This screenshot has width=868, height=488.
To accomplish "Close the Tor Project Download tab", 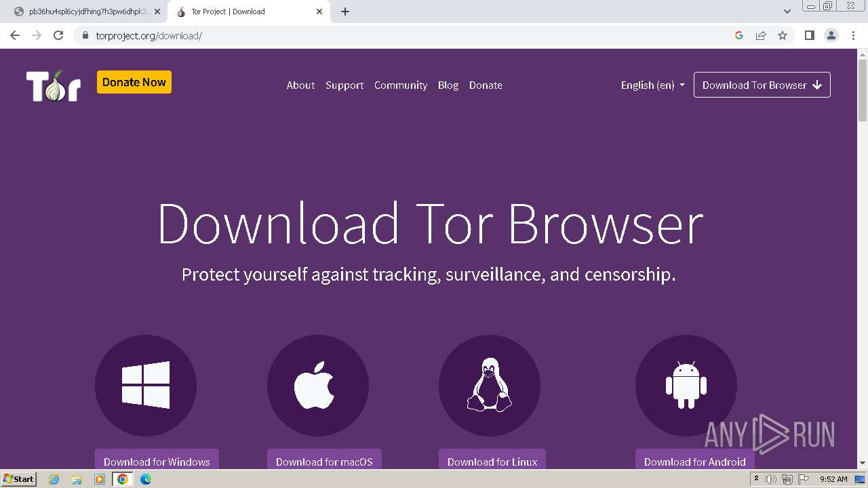I will point(319,12).
